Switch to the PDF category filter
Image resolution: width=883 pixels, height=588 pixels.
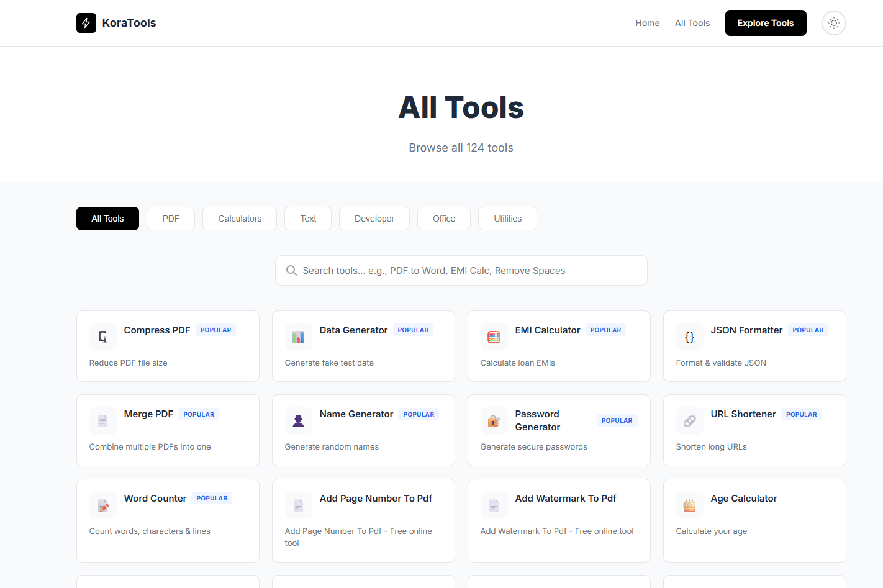click(x=170, y=218)
